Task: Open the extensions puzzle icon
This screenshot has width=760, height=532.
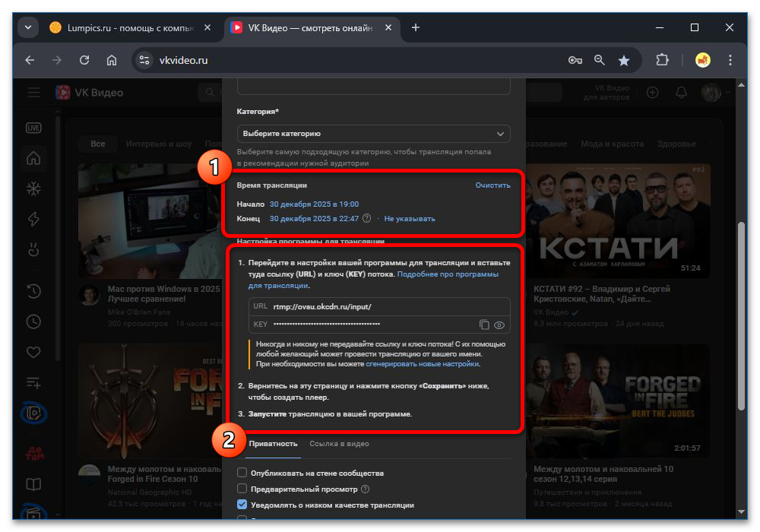Action: coord(662,60)
